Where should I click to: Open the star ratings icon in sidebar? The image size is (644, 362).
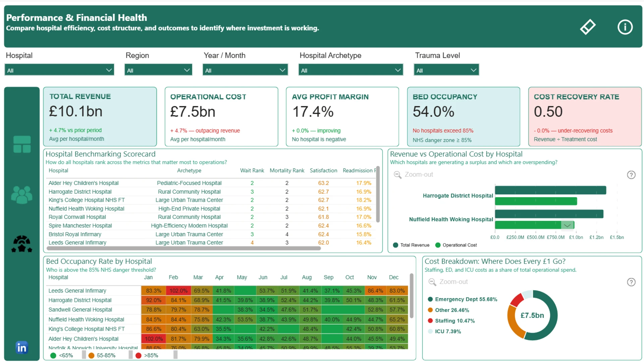click(22, 244)
